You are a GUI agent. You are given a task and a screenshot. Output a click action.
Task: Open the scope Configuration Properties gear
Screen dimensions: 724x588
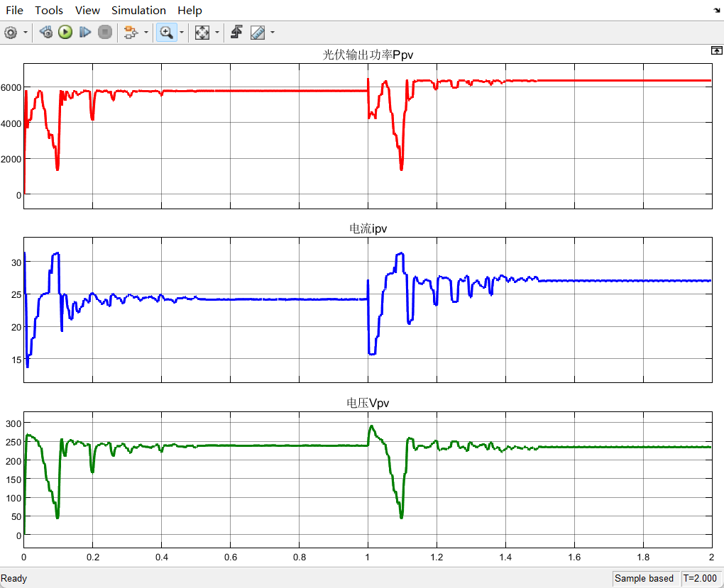[11, 32]
